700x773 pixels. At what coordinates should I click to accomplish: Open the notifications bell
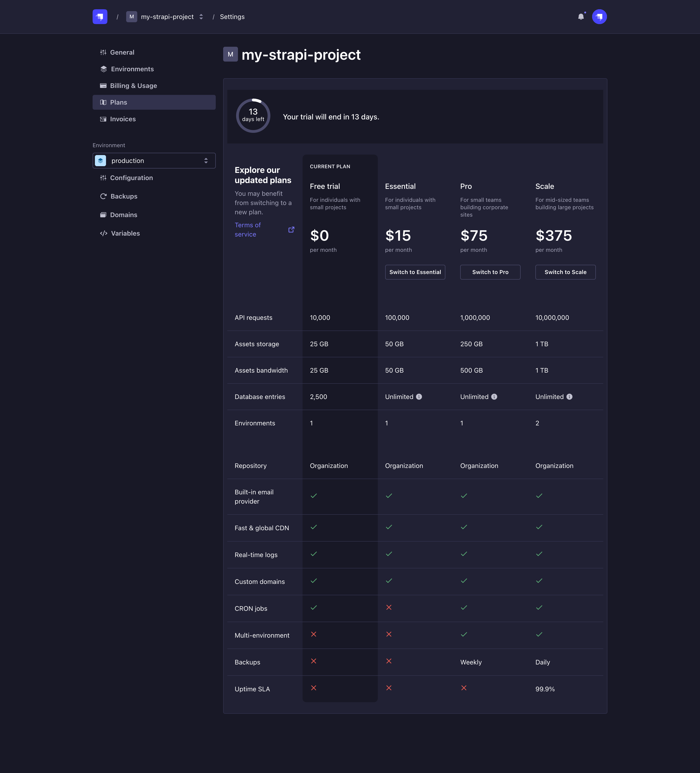581,17
